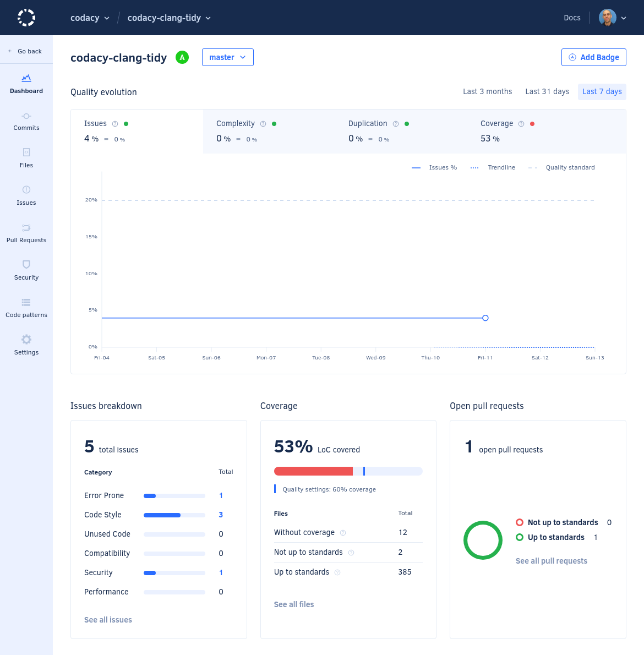The width and height of the screenshot is (644, 655).
Task: Click the help icon next to Without coverage
Action: click(x=343, y=533)
